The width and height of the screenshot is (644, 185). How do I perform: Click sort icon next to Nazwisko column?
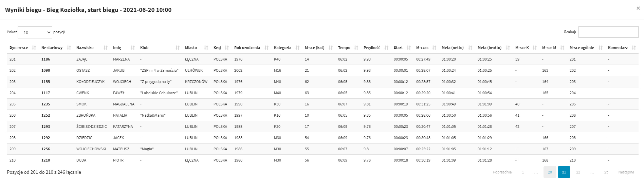point(106,48)
